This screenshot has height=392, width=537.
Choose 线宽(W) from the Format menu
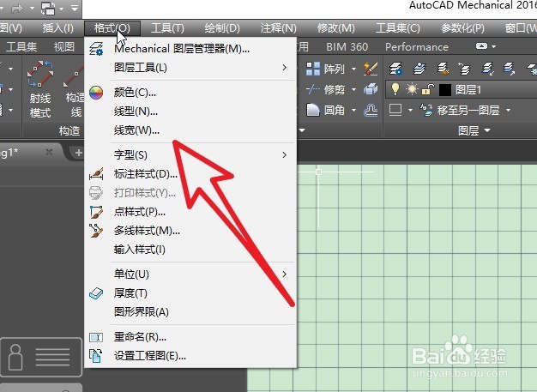coord(190,130)
